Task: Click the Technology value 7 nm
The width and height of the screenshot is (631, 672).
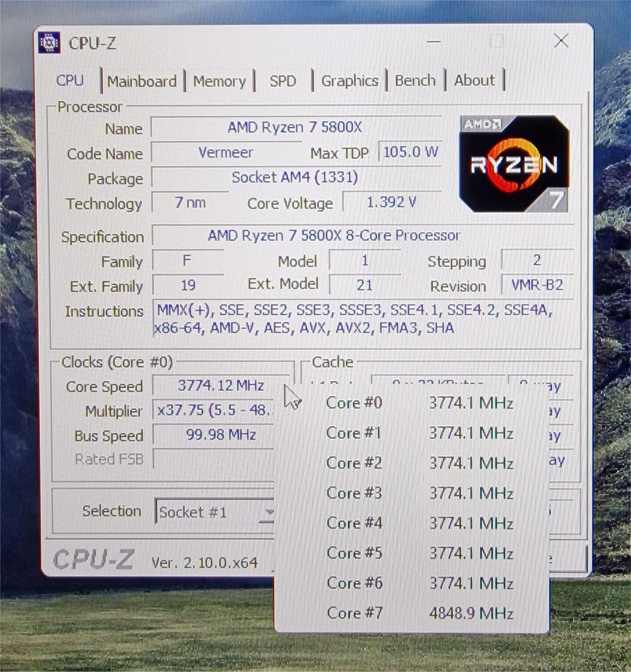Action: 190,203
